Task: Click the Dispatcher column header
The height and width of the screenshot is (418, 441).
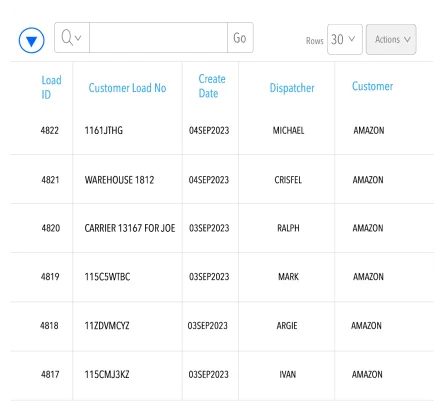Action: (x=292, y=88)
